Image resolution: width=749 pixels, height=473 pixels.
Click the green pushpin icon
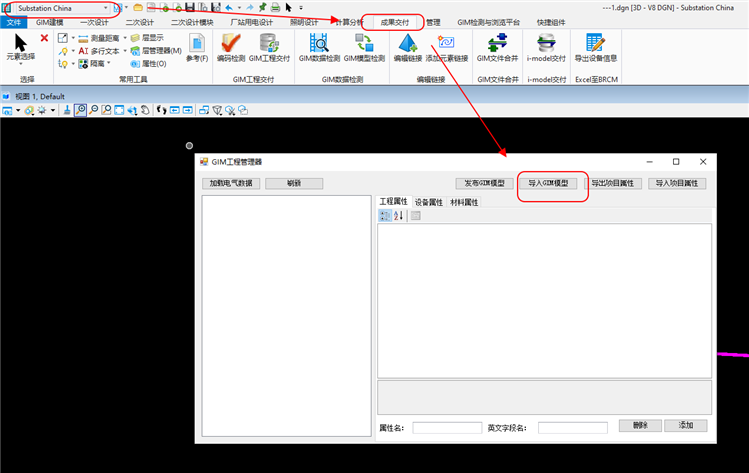coord(262,8)
